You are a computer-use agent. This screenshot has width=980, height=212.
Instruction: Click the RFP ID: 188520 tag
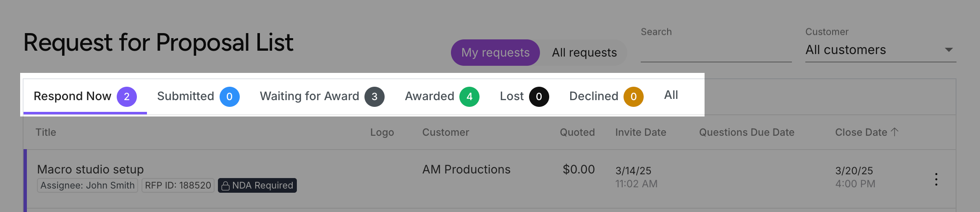click(x=178, y=185)
